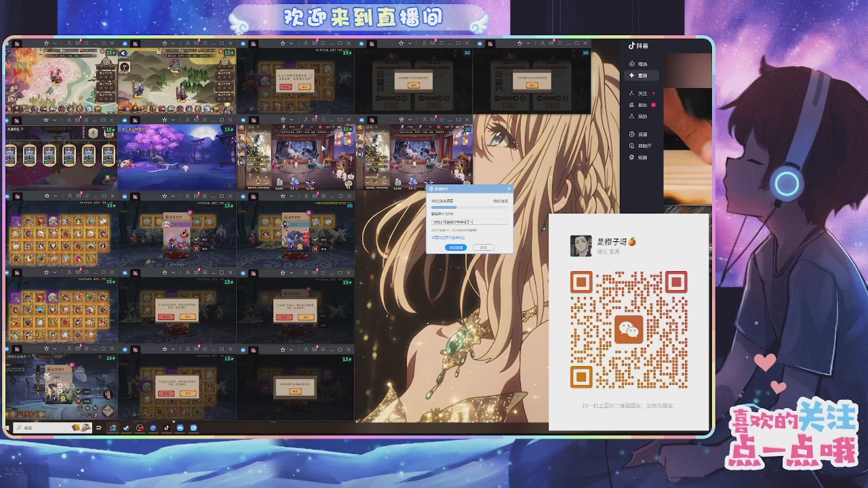Click the 放映厅 icon in the Douyin sidebar
The image size is (868, 488).
(x=632, y=146)
